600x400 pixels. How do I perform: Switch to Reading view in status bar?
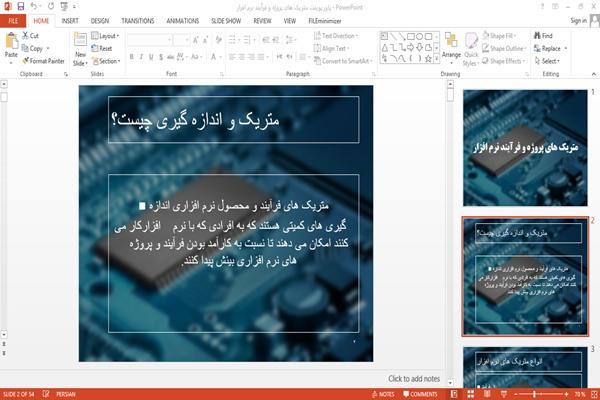click(x=487, y=394)
